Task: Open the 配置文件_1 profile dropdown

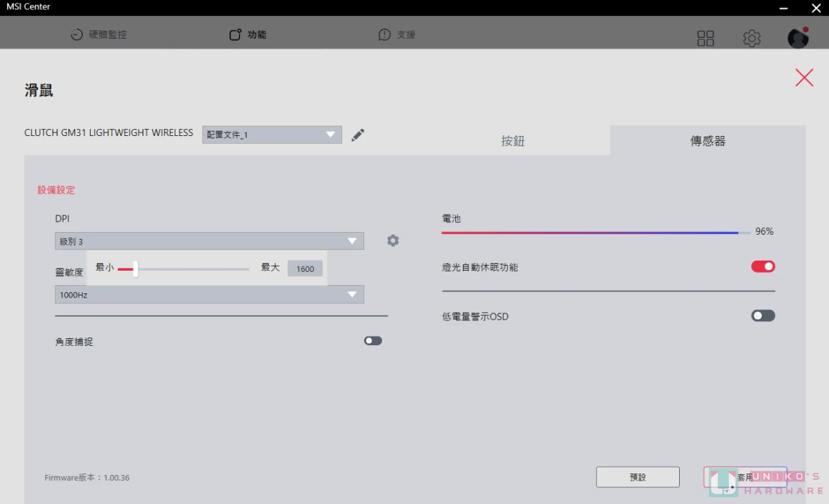Action: [x=272, y=135]
